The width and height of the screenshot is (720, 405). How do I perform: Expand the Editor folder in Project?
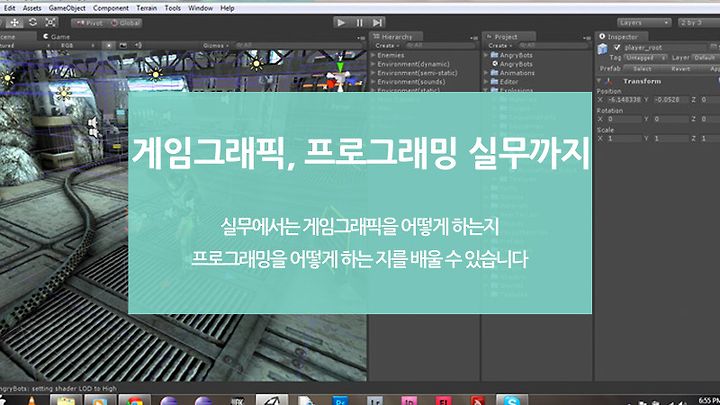coord(486,82)
